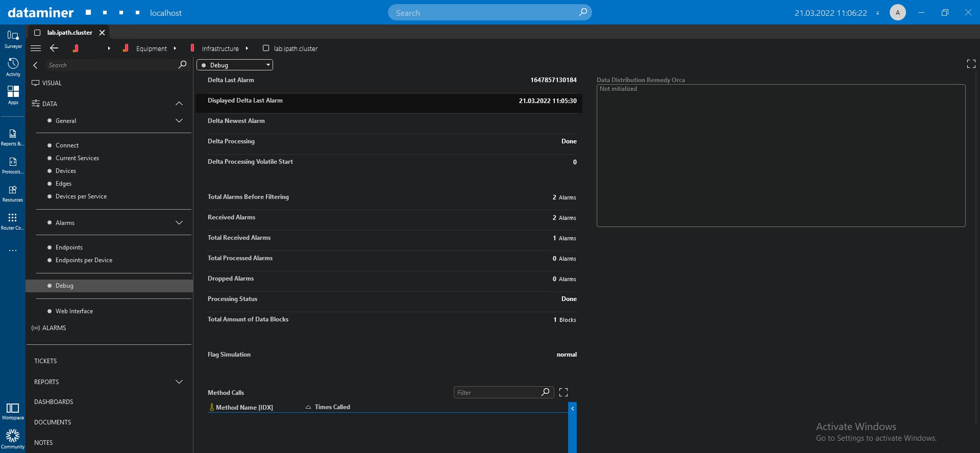980x453 pixels.
Task: Click the user avatar A
Action: click(897, 12)
